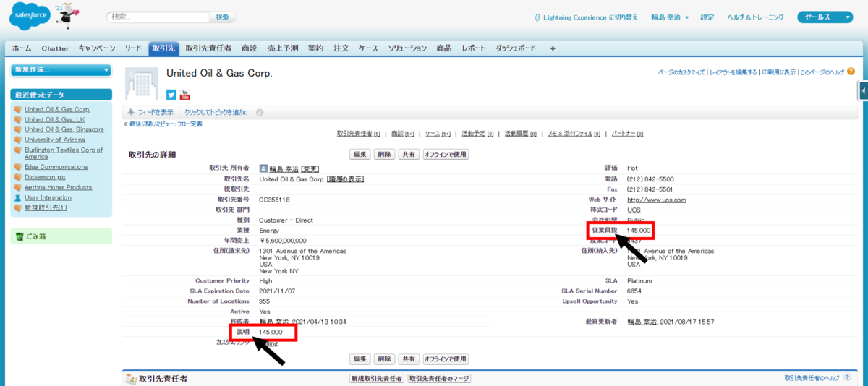The height and width of the screenshot is (386, 868).
Task: Click the folder icon beside University of Arizona
Action: 17,140
